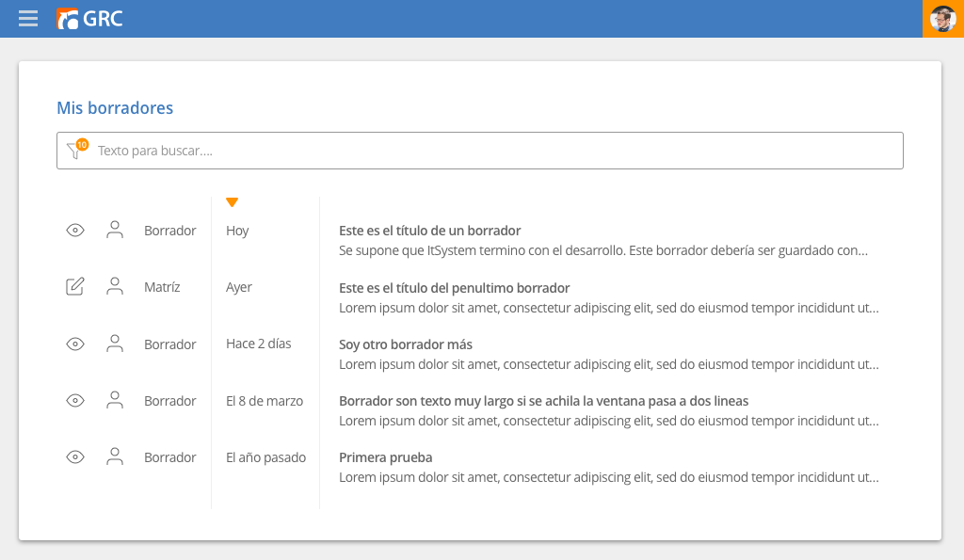Click the user icon on Hace 2 días row
Viewport: 964px width, 560px height.
tap(115, 344)
